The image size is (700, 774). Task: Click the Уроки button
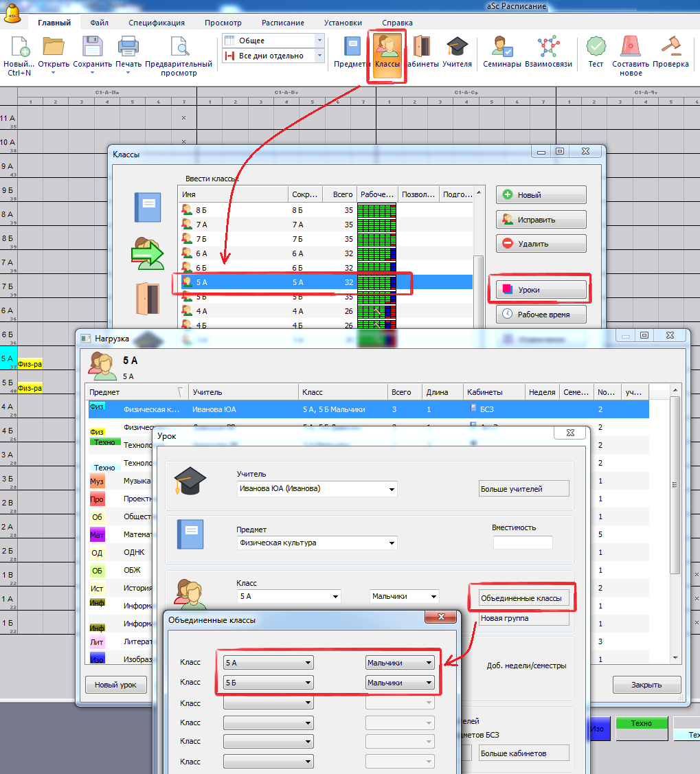click(541, 290)
